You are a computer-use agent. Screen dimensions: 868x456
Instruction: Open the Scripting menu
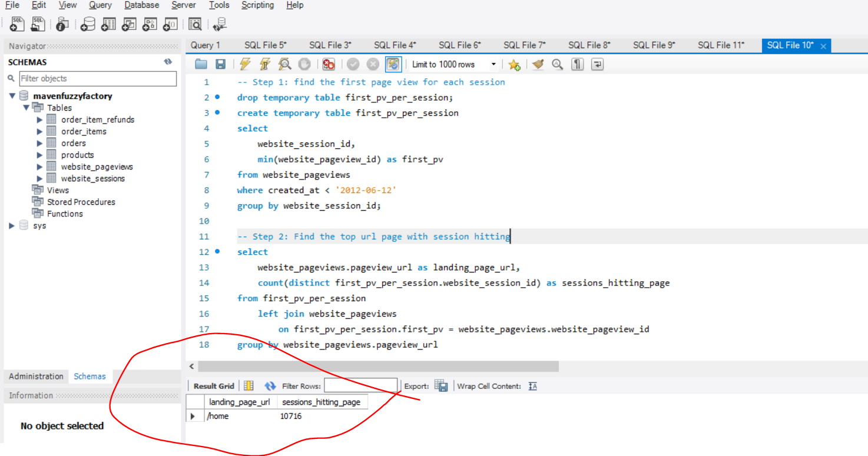click(257, 5)
